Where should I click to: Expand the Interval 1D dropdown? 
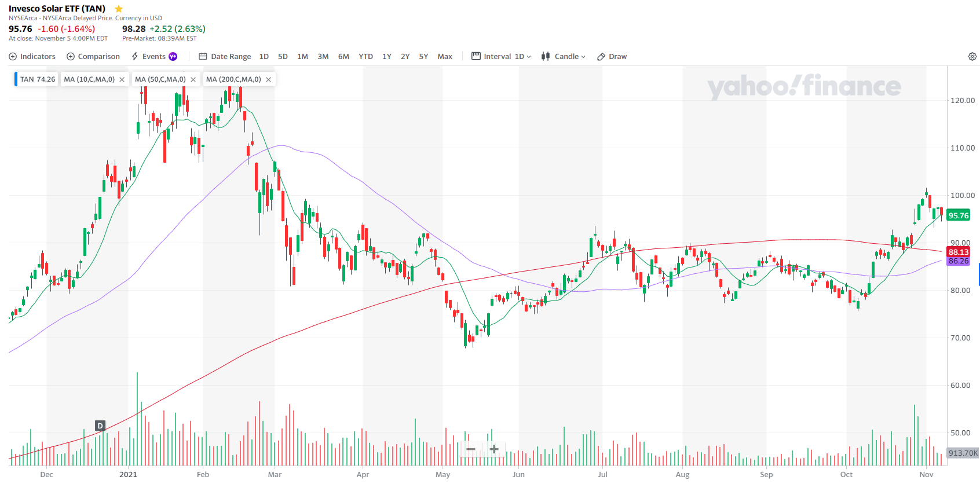point(501,56)
